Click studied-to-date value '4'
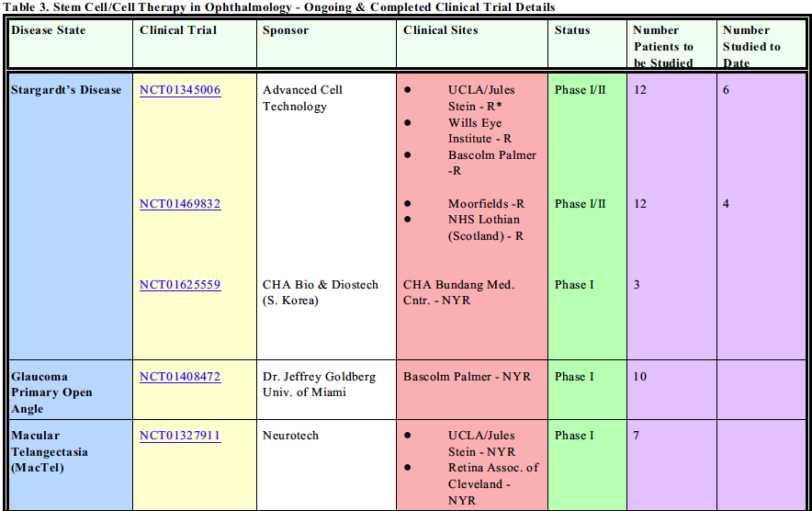 [x=726, y=204]
